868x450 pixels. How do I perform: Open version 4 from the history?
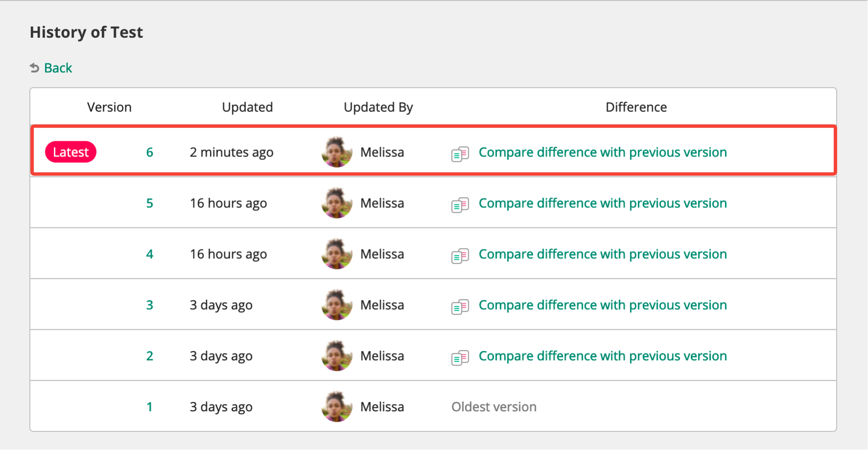pos(149,254)
